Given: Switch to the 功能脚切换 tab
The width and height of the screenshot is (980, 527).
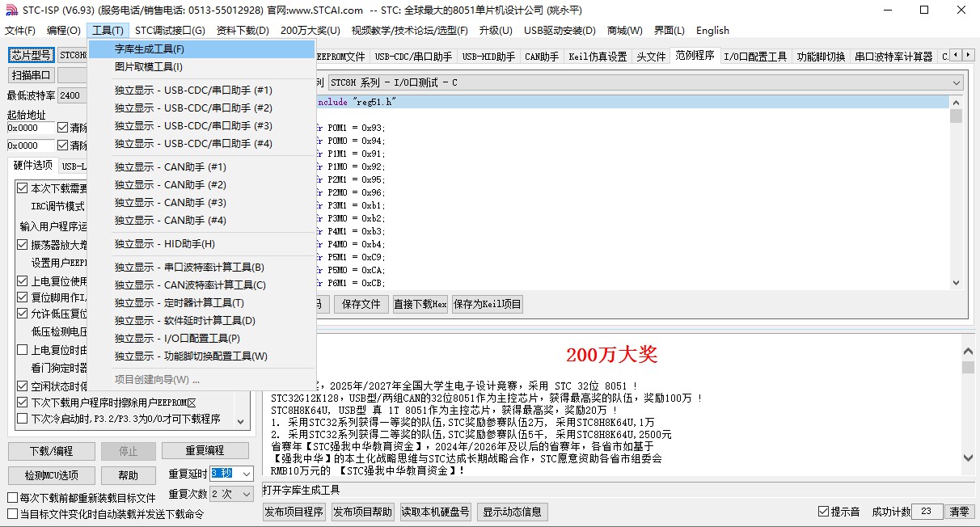Looking at the screenshot, I should [x=821, y=57].
